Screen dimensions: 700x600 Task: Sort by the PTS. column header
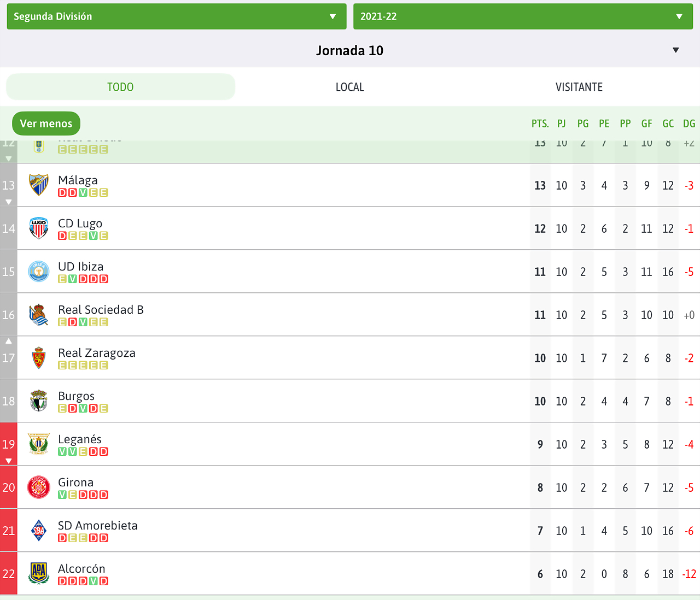coord(540,123)
